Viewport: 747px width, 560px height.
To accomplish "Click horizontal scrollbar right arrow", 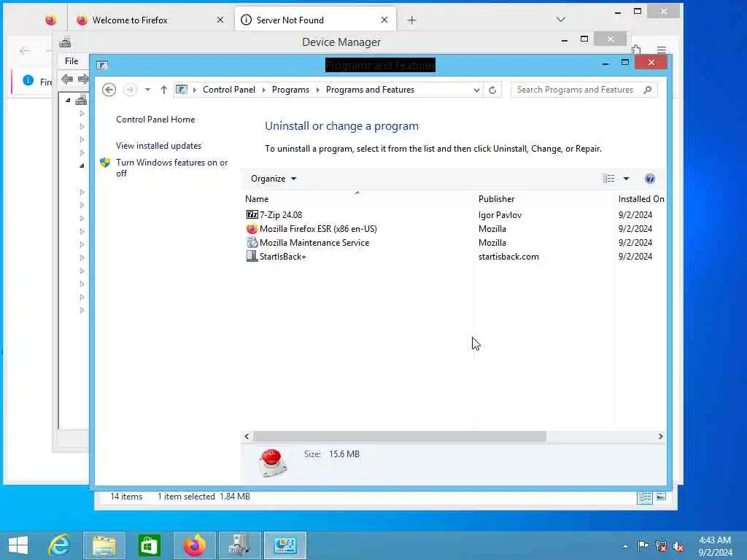I will pyautogui.click(x=660, y=436).
